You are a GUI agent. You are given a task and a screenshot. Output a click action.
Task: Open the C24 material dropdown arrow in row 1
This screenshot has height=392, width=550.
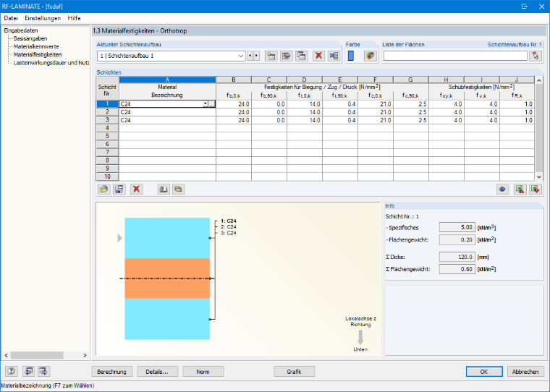[205, 104]
